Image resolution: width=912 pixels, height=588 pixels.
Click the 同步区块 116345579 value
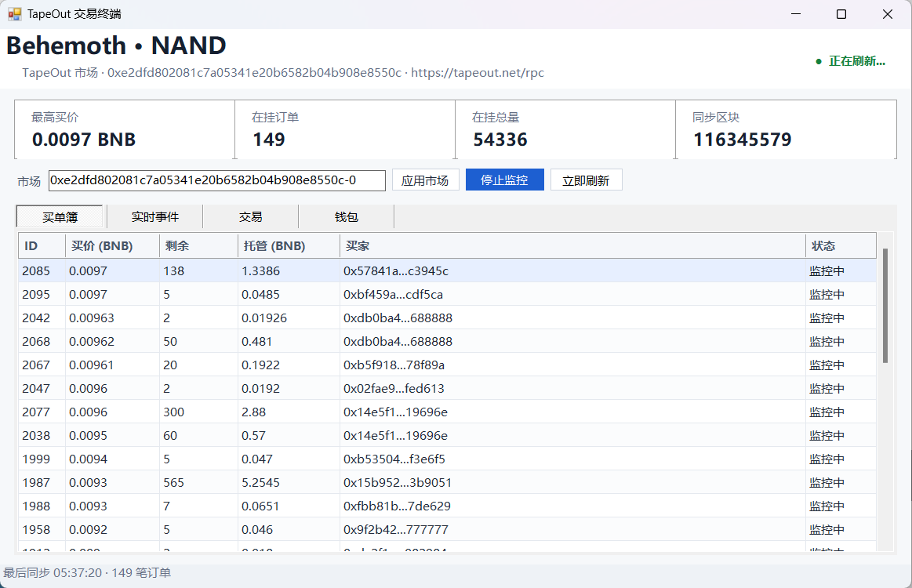743,140
